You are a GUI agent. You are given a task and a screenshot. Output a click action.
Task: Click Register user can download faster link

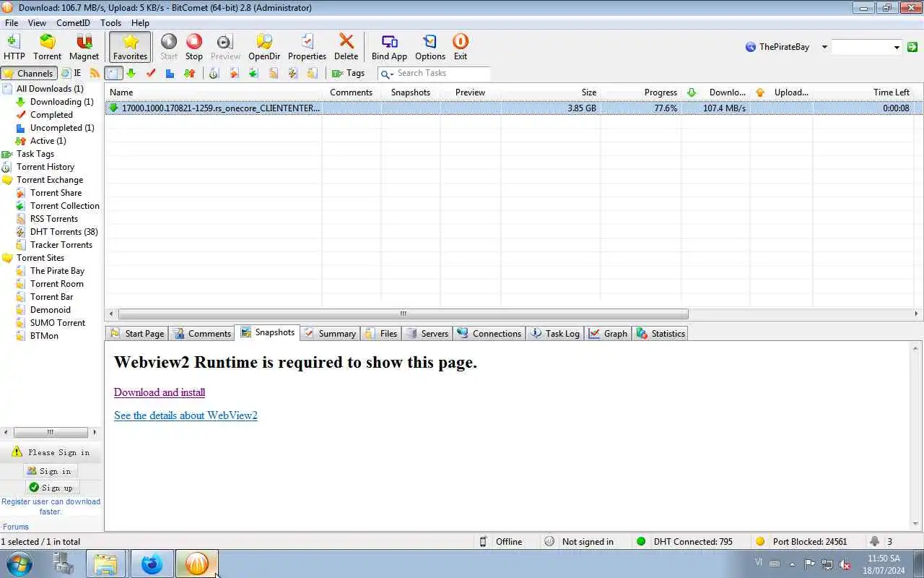(x=51, y=506)
